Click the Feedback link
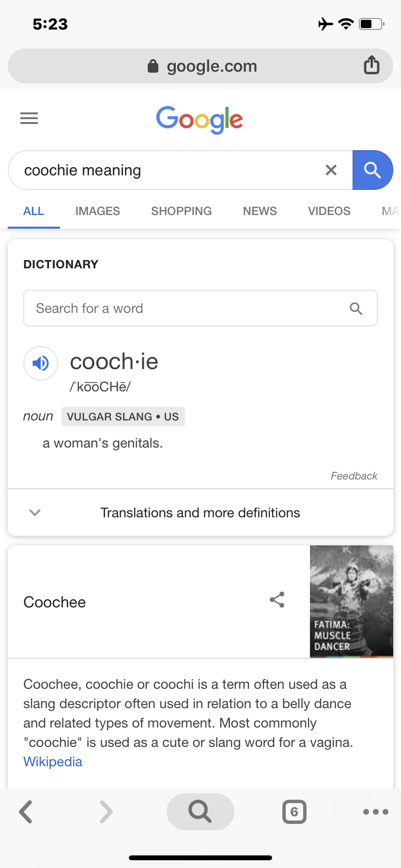The image size is (401, 868). point(354,476)
